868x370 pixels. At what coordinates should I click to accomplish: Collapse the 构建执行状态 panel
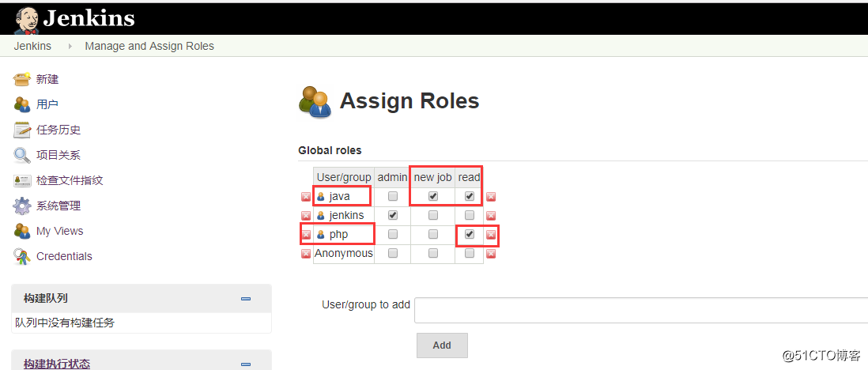pos(246,364)
